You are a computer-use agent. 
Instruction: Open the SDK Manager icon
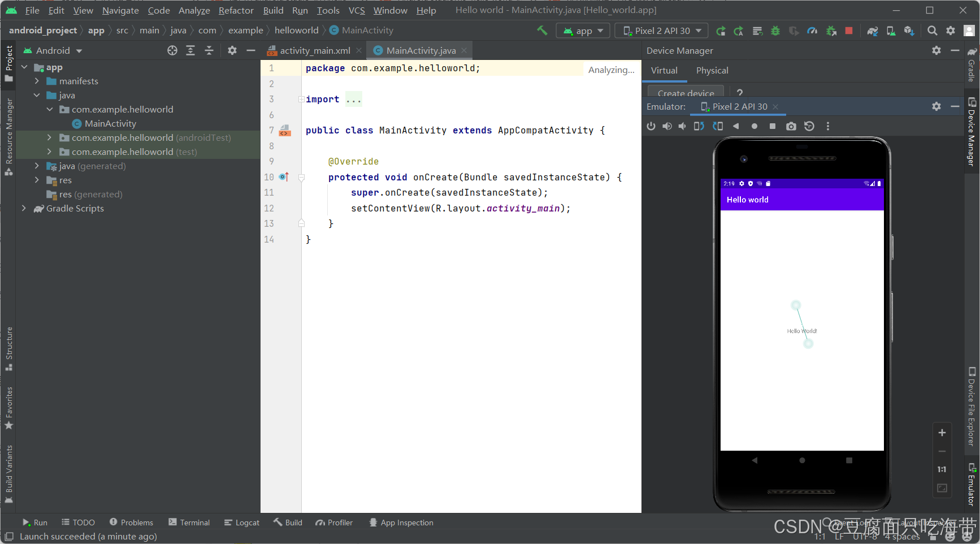909,31
